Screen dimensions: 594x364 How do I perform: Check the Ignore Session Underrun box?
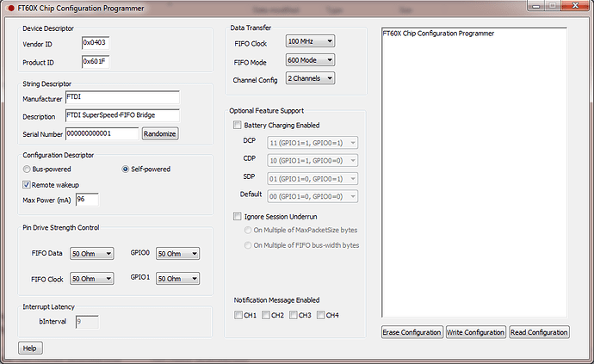coord(237,216)
